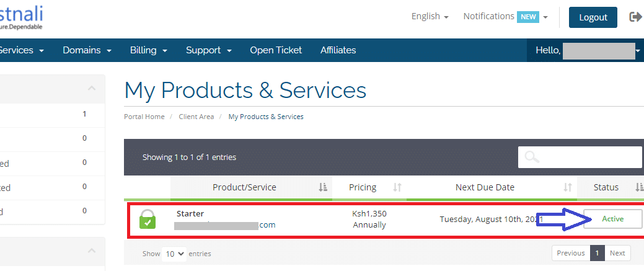
Task: Open the English language dropdown
Action: (x=430, y=17)
